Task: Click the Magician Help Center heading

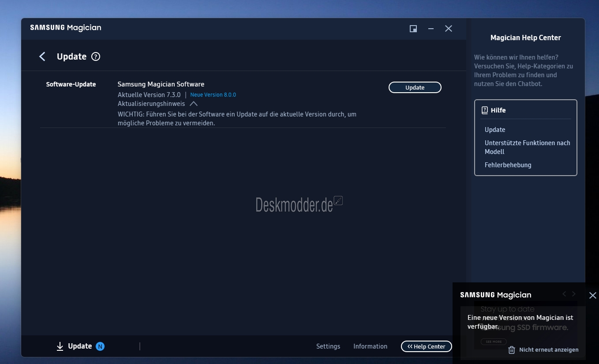Action: coord(526,38)
